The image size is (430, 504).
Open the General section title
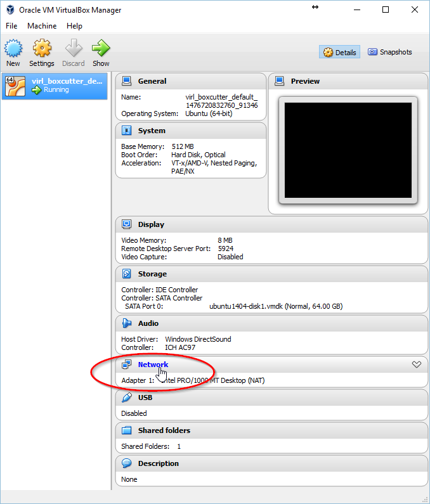click(x=152, y=81)
